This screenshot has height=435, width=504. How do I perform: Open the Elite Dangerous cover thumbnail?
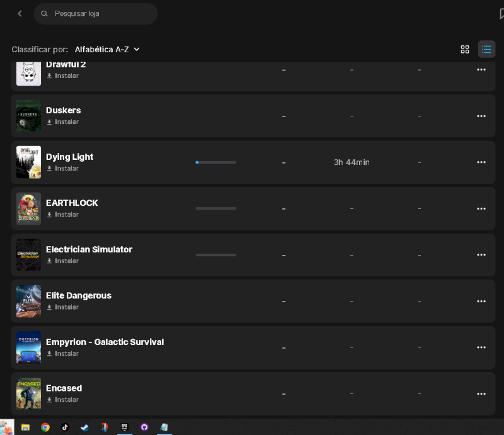coord(28,301)
